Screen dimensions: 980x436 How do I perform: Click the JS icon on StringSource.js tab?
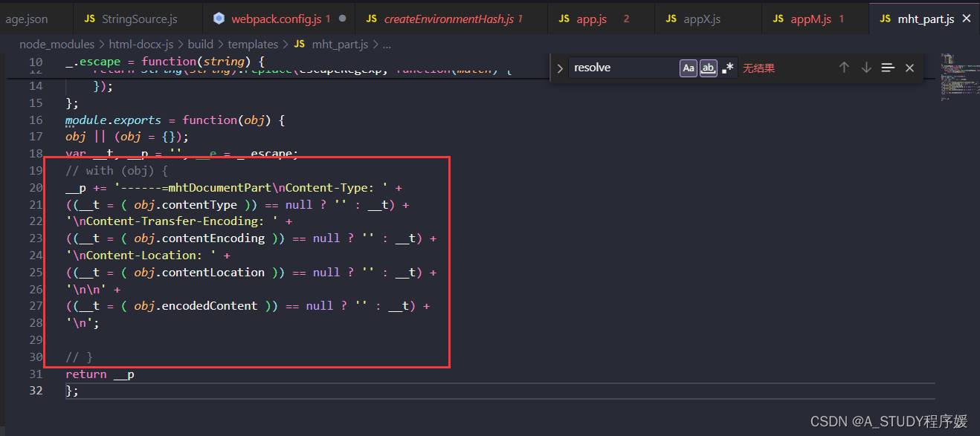click(x=89, y=19)
